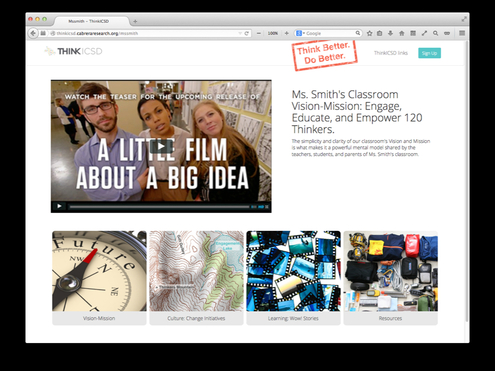This screenshot has height=371, width=495.
Task: Play the video using the center play button
Action: point(161,146)
